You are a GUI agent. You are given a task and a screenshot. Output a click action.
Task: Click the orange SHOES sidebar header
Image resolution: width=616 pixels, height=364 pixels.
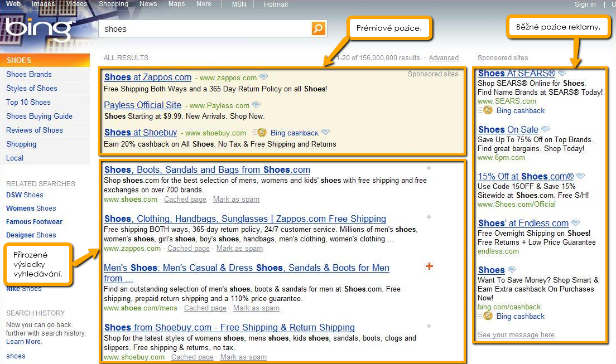click(45, 60)
